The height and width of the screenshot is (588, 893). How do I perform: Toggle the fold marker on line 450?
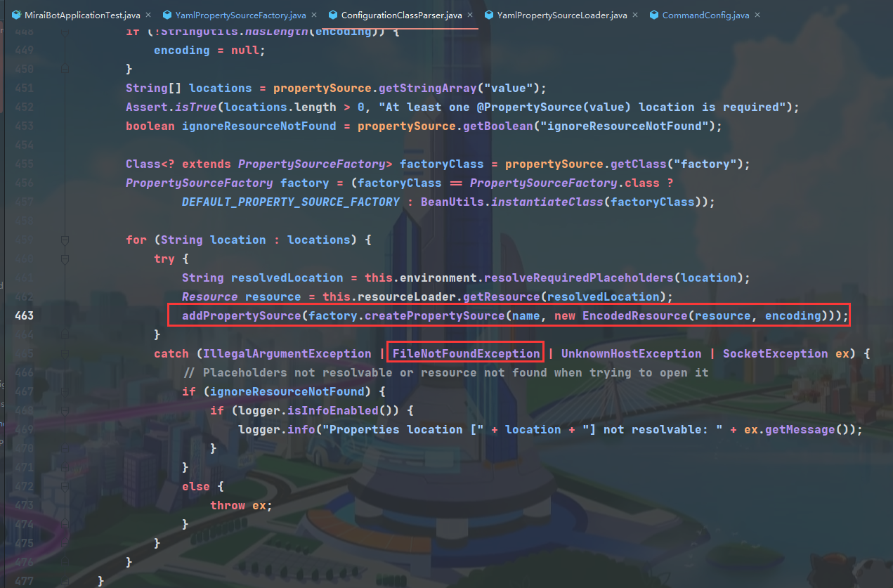click(x=65, y=70)
